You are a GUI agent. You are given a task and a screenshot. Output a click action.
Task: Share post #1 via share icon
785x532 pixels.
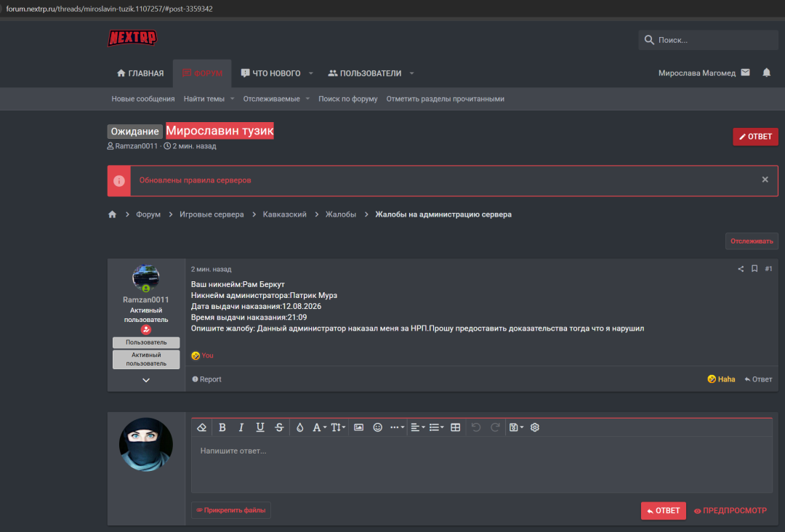click(741, 269)
